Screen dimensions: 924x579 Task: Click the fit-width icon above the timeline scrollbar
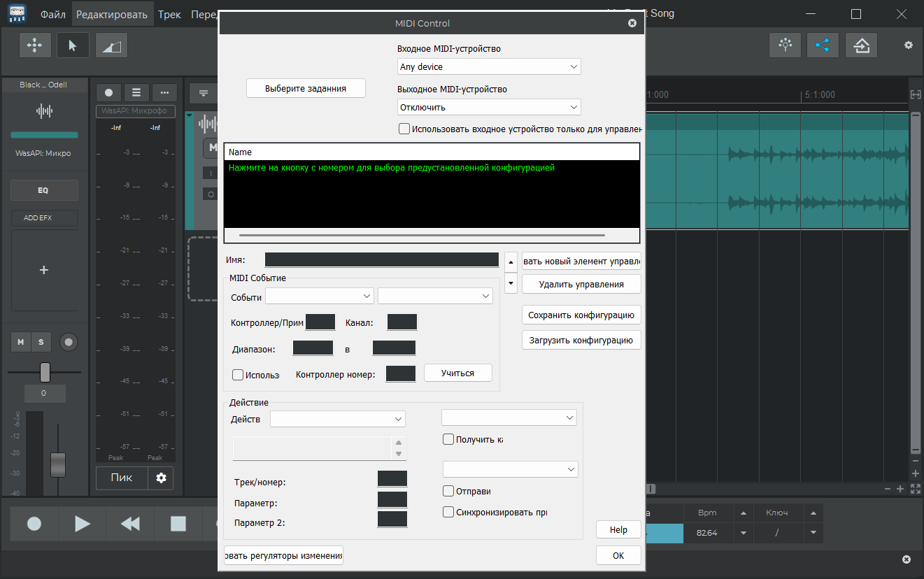(916, 94)
